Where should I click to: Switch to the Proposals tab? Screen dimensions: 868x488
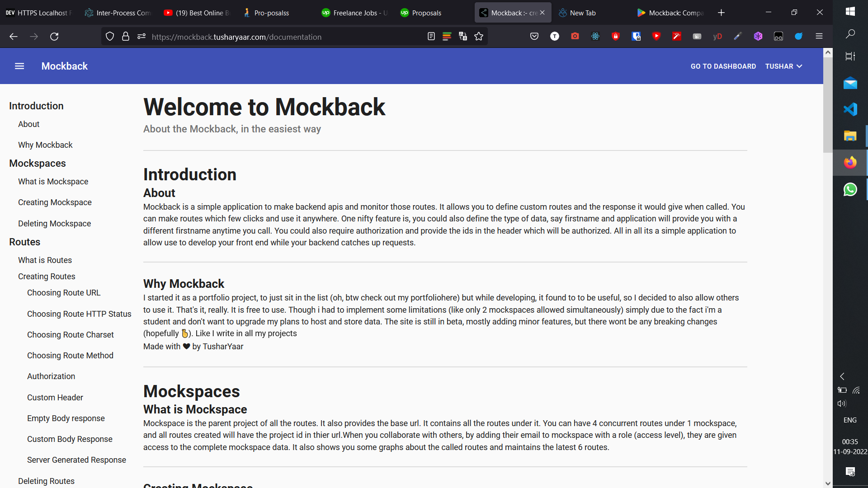426,13
